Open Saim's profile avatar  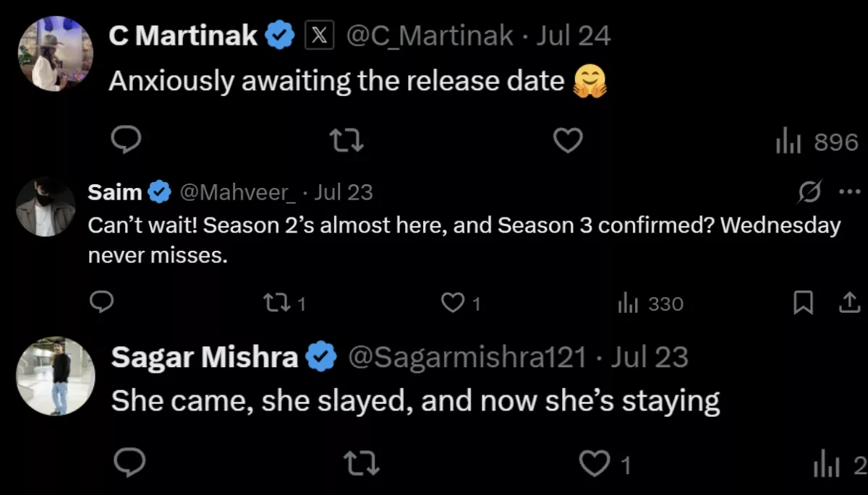coord(46,207)
